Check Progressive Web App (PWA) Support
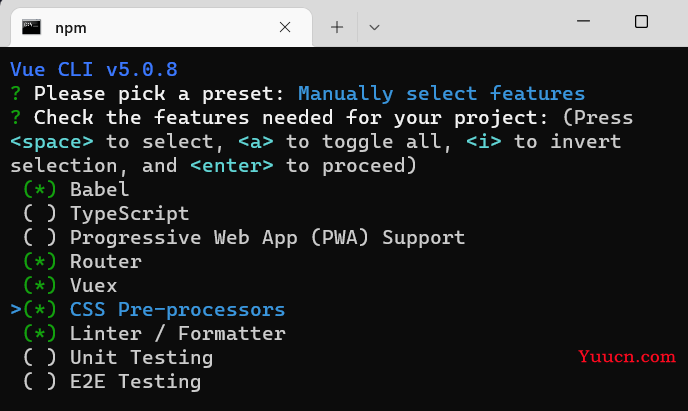The height and width of the screenshot is (411, 688). [40, 237]
